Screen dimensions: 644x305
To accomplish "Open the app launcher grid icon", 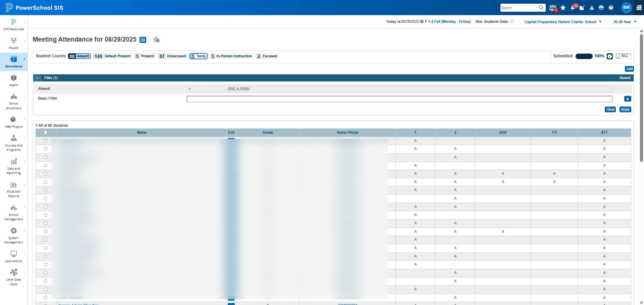I will (639, 8).
